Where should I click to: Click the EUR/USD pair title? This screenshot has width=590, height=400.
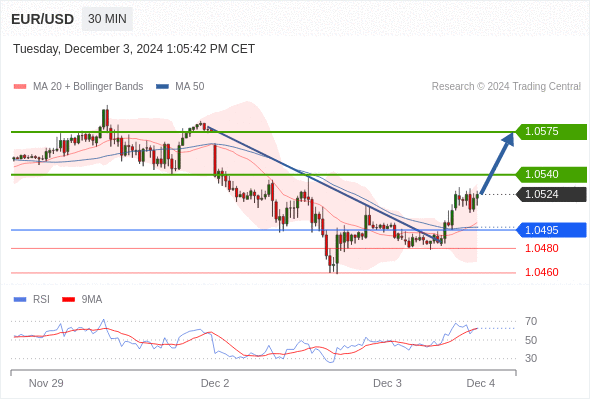(43, 19)
